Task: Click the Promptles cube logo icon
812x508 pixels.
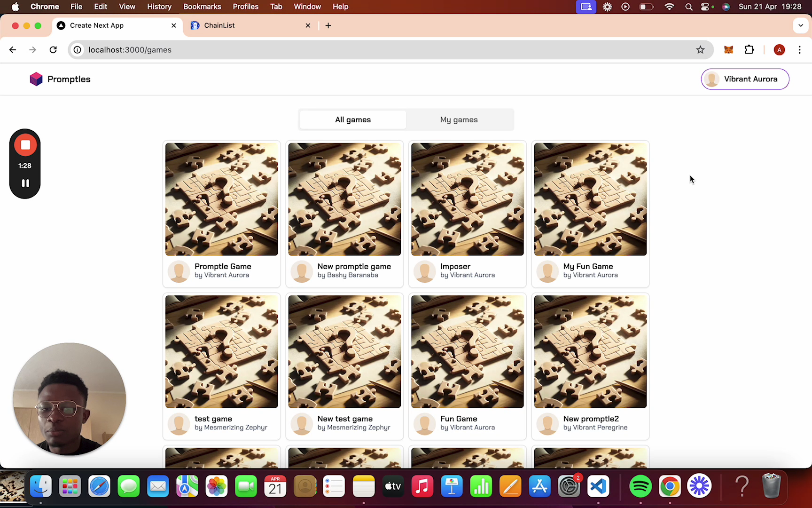Action: [36, 79]
